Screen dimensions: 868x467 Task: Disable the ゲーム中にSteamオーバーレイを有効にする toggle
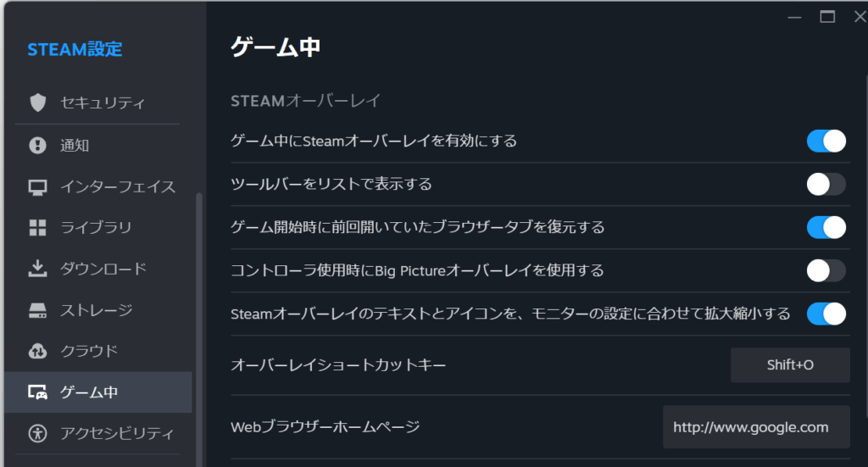[826, 141]
